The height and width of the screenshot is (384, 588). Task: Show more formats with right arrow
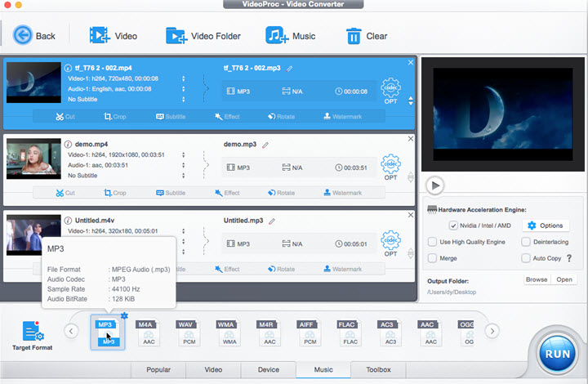[x=492, y=331]
